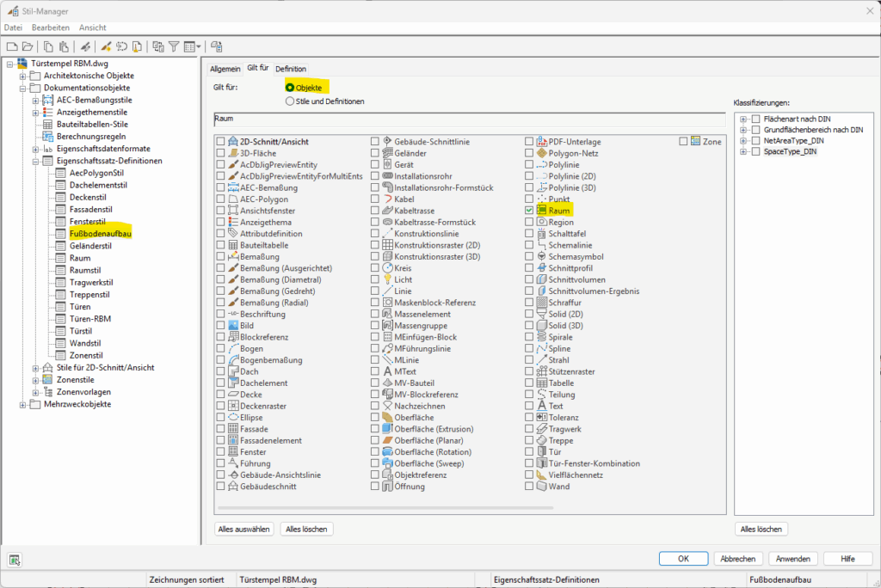
Task: Select the Stile und Definitionen radio button
Action: [x=289, y=101]
